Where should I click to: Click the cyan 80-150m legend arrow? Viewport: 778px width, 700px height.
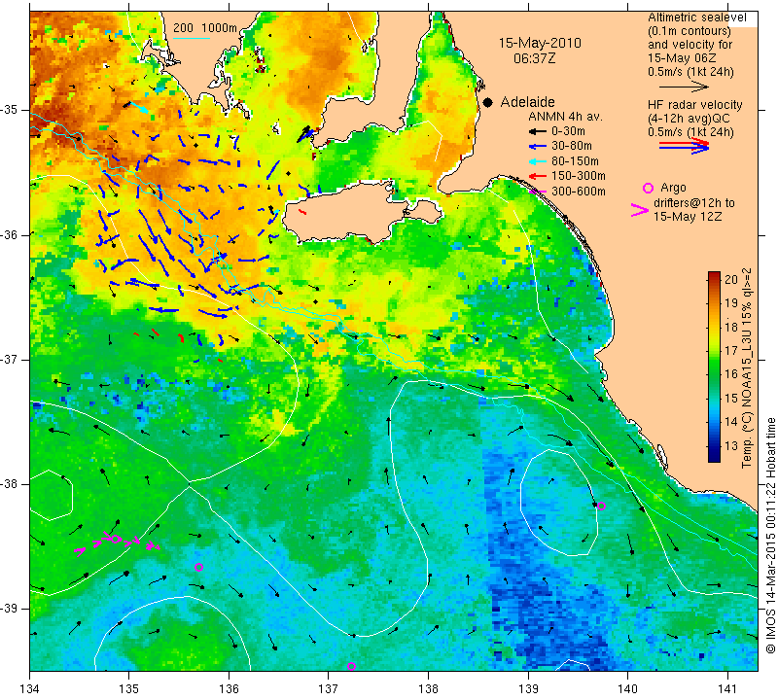pyautogui.click(x=537, y=161)
